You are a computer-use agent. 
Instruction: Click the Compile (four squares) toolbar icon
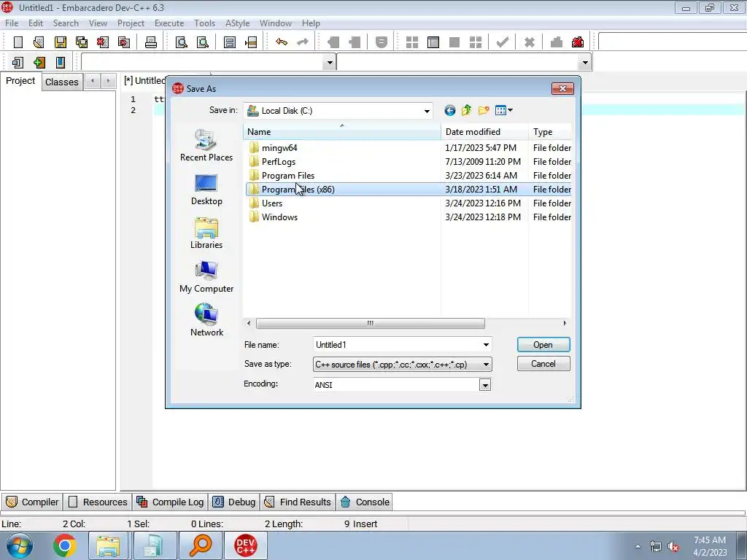[412, 42]
